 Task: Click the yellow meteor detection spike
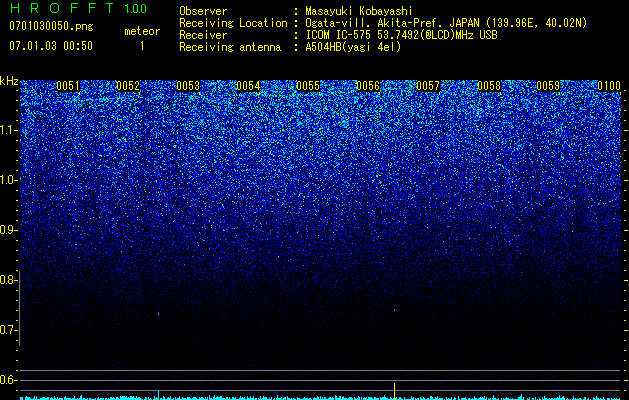click(x=395, y=390)
